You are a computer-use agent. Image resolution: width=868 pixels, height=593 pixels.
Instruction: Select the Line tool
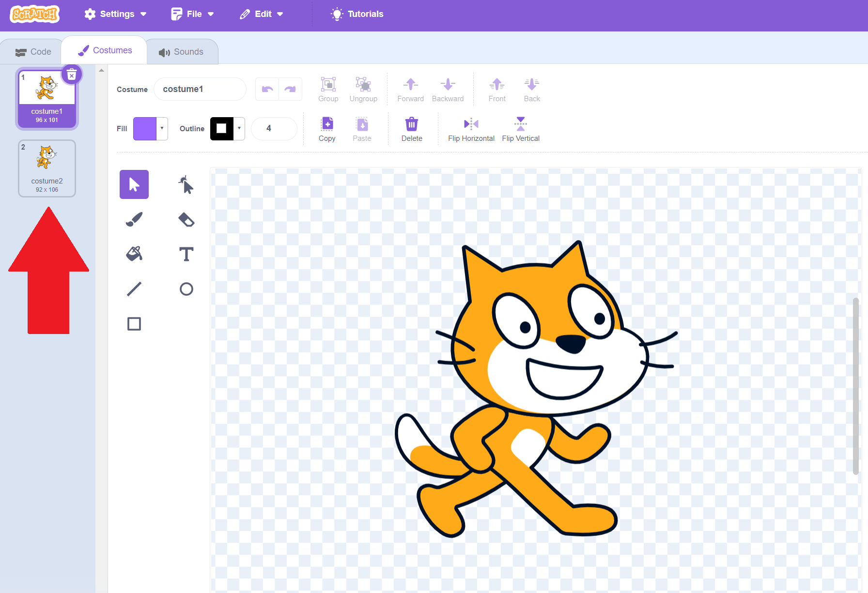point(134,289)
